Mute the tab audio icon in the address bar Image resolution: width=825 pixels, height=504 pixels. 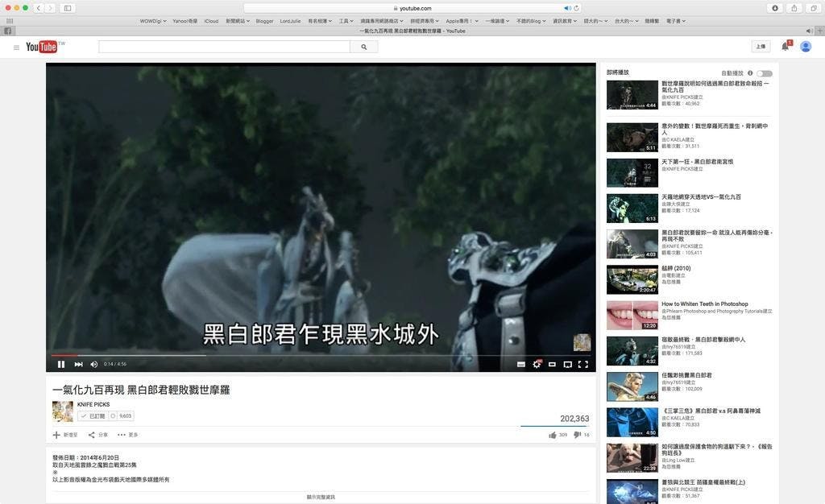[567, 8]
